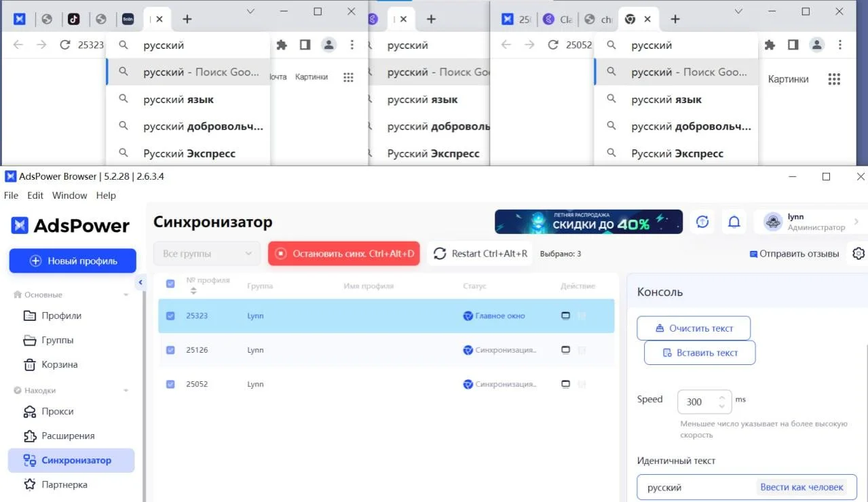868x502 pixels.
Task: Open the Window menu
Action: click(69, 195)
